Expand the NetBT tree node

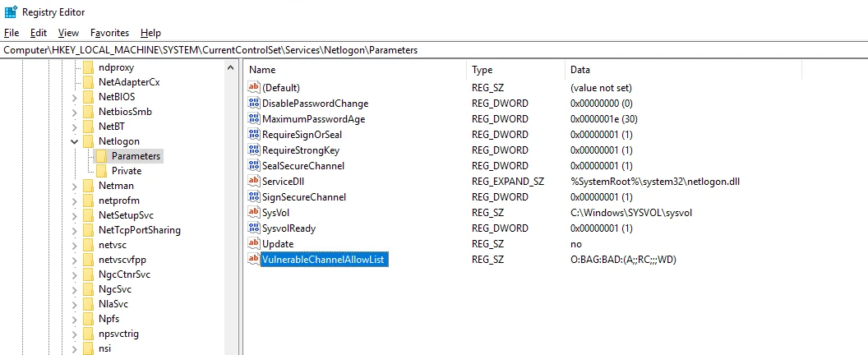[74, 127]
